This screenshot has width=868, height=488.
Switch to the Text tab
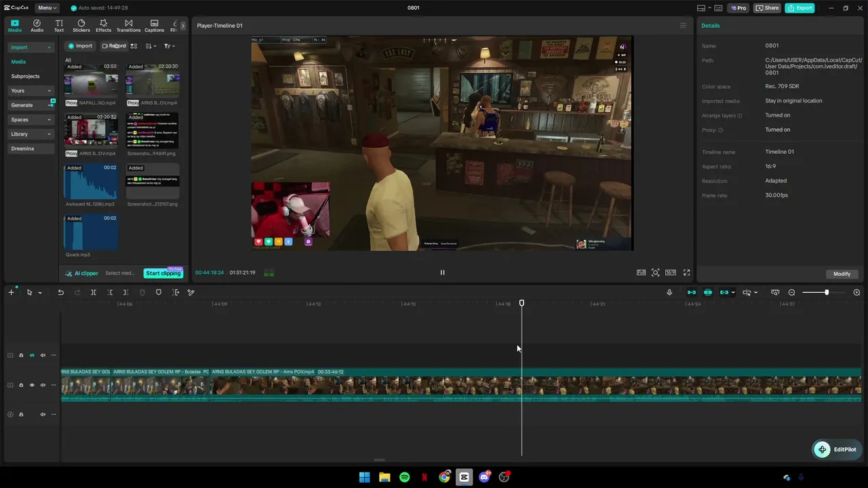pyautogui.click(x=59, y=26)
